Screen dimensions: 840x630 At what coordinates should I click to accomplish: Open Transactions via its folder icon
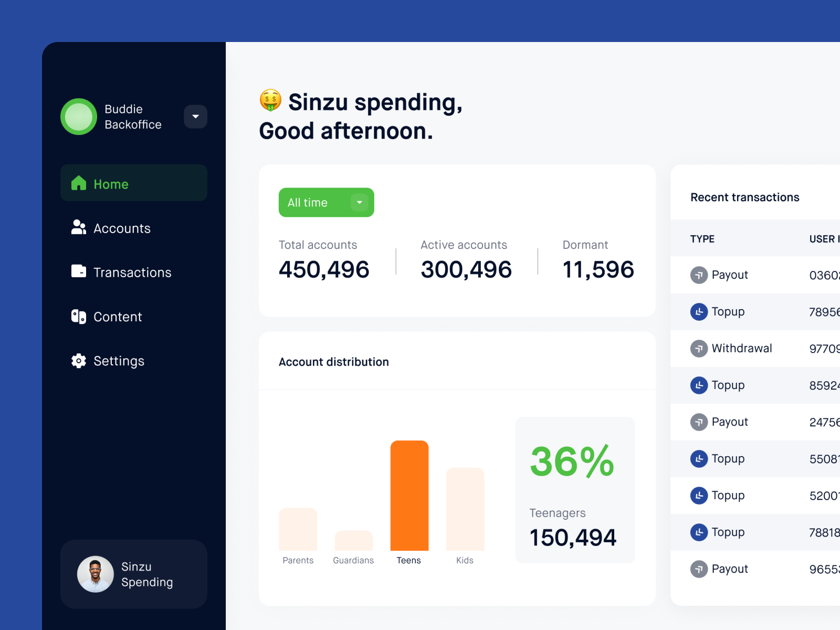[78, 272]
